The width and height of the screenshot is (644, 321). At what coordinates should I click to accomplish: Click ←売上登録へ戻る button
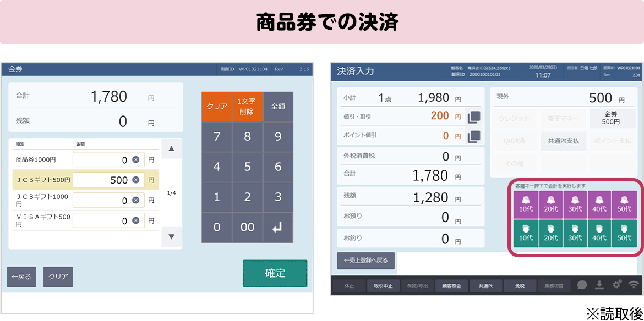[x=366, y=261]
